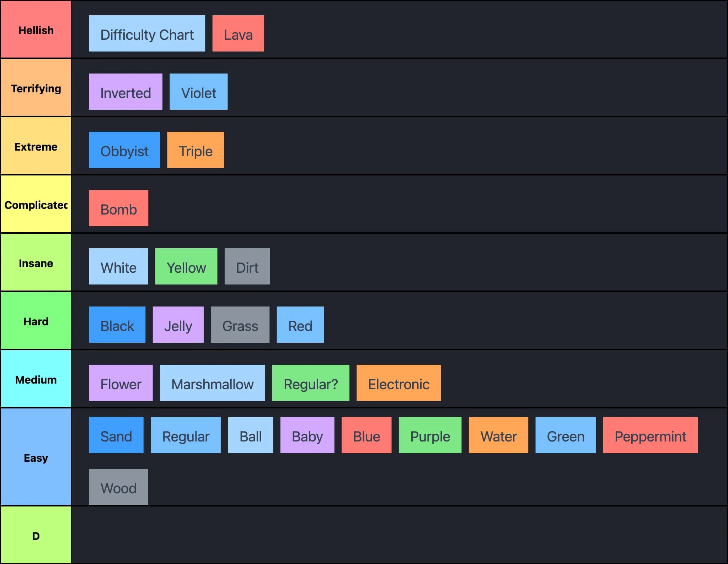728x564 pixels.
Task: Click the Violet tile
Action: tap(199, 92)
